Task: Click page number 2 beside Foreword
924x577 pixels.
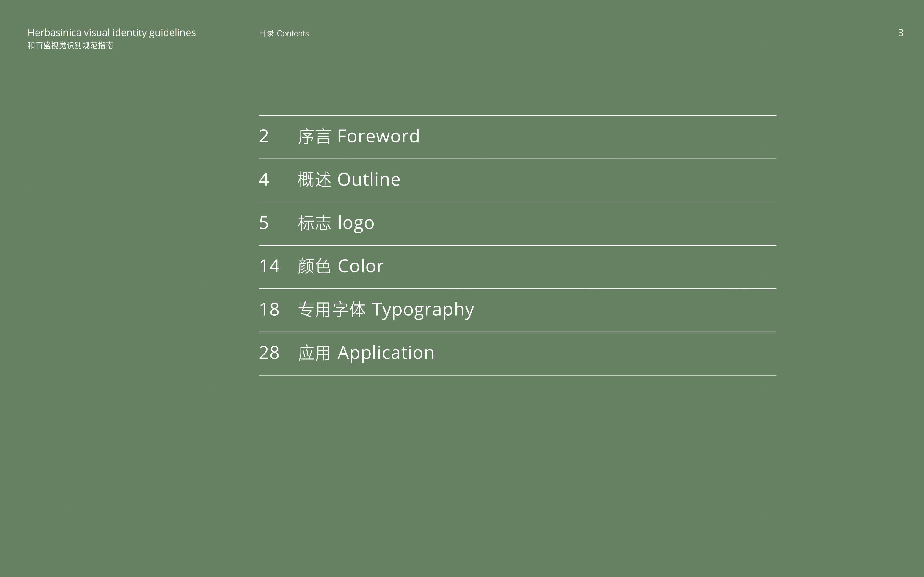Action: pos(264,136)
